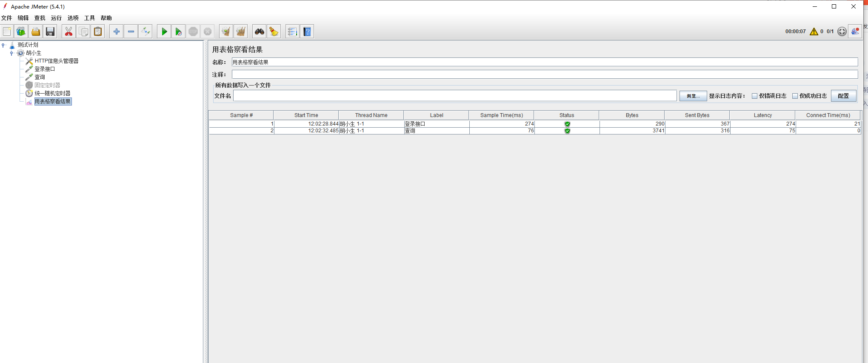The image size is (868, 363).
Task: Click the Latency column header
Action: pos(762,115)
